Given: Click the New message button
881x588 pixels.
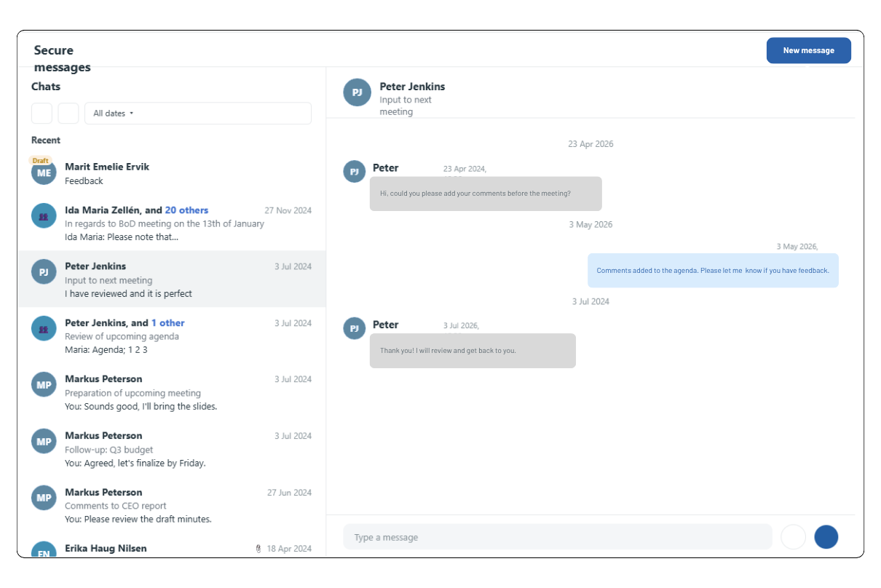Looking at the screenshot, I should click(808, 50).
